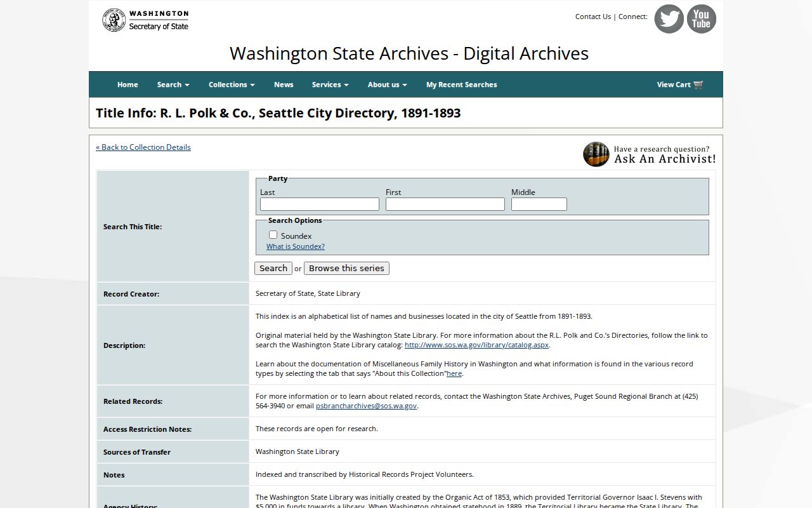Click the Search button
This screenshot has width=812, height=508.
[x=273, y=268]
